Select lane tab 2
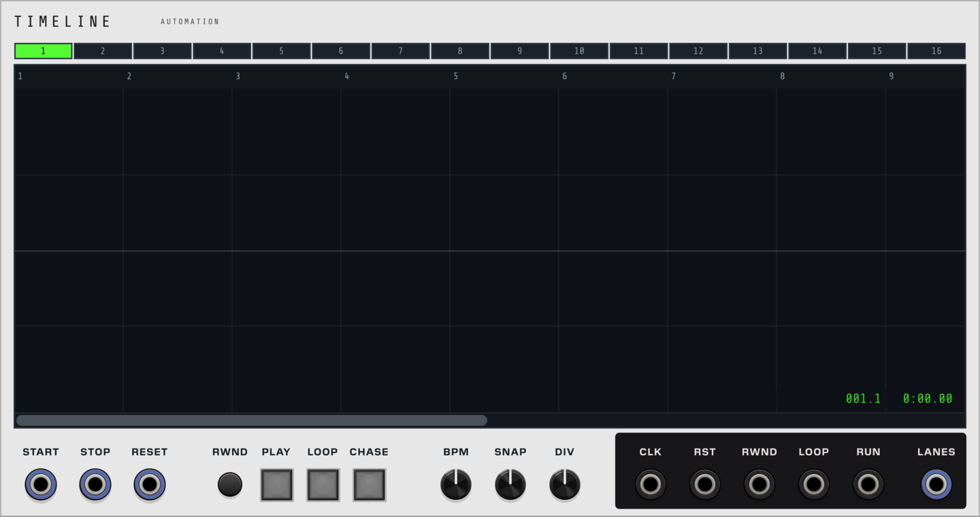980x517 pixels. 103,51
